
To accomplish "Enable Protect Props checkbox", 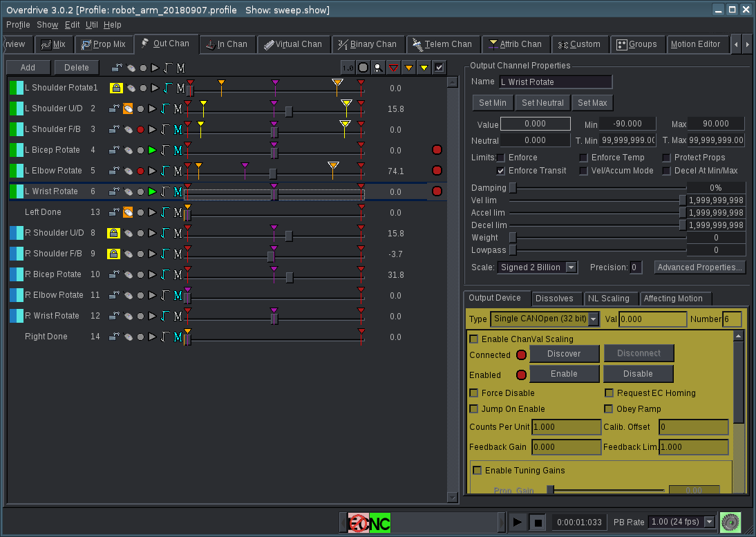I will [666, 158].
